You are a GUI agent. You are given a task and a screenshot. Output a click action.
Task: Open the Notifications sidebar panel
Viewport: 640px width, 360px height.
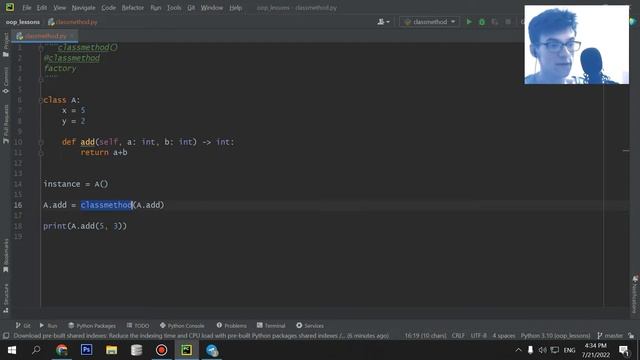635,294
